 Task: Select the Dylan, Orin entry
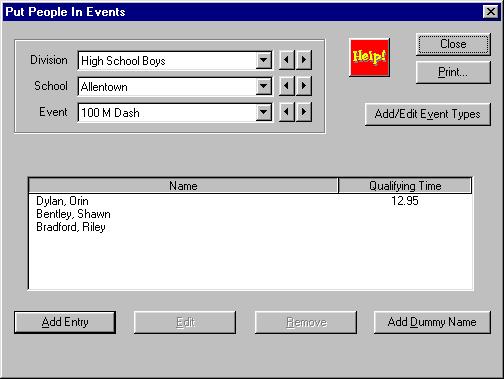[62, 201]
